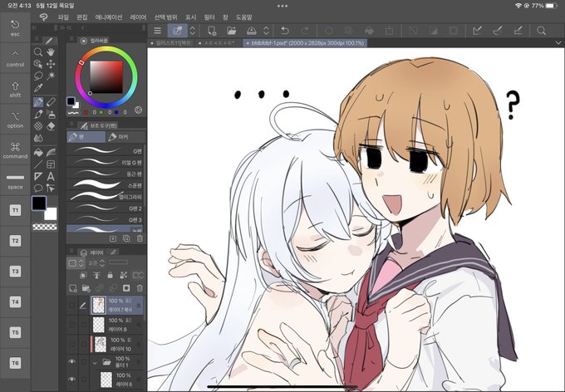Open the 애니메이션 menu

109,17
